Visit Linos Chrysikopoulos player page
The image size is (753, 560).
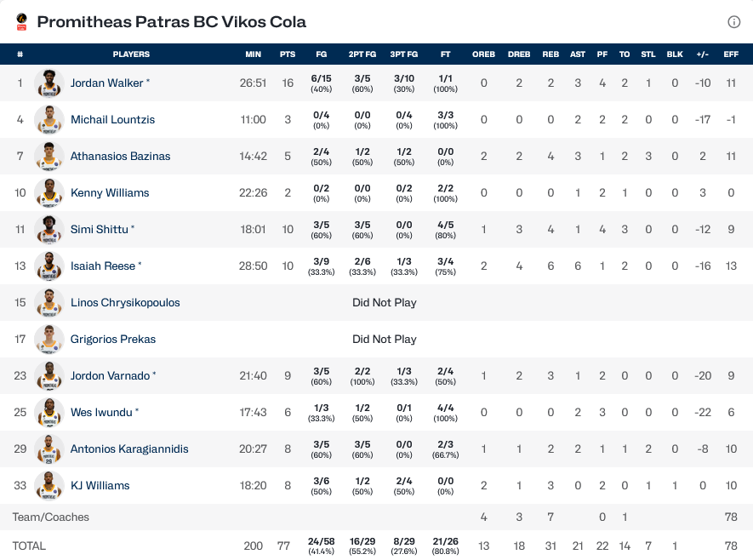(x=125, y=303)
